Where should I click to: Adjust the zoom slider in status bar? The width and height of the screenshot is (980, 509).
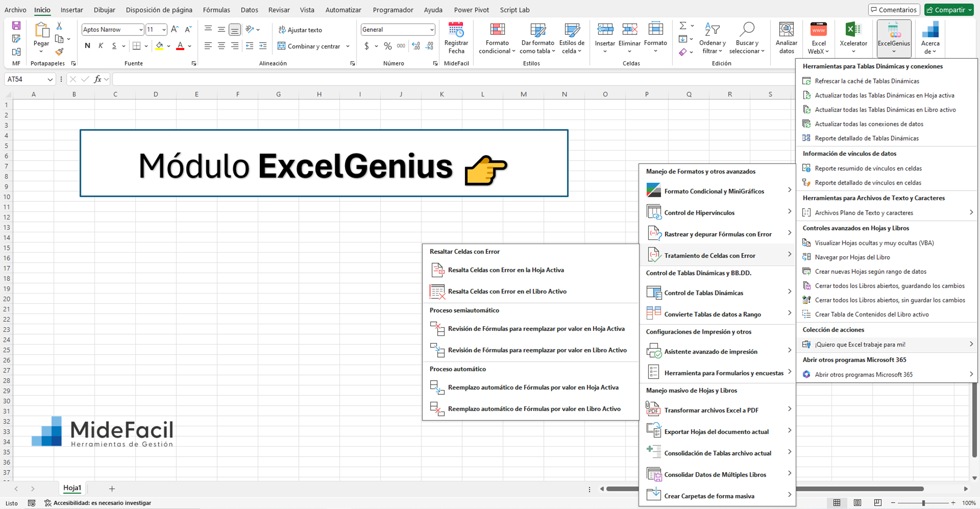coord(923,503)
